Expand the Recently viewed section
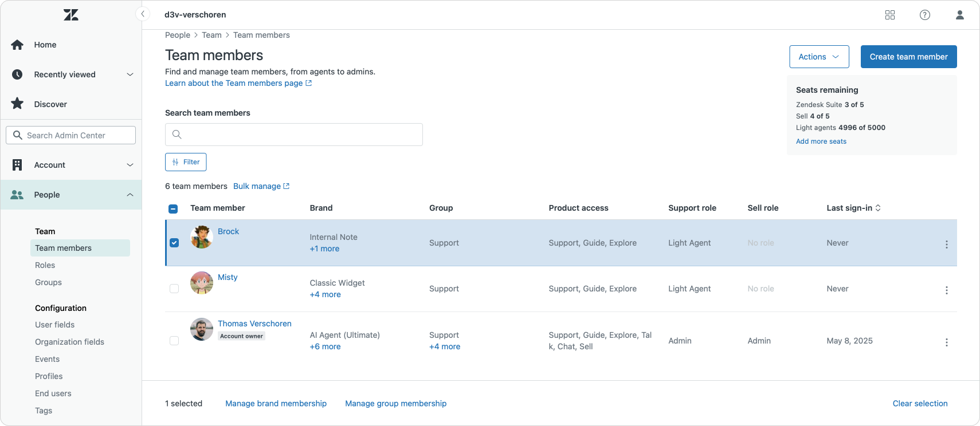 pyautogui.click(x=130, y=74)
